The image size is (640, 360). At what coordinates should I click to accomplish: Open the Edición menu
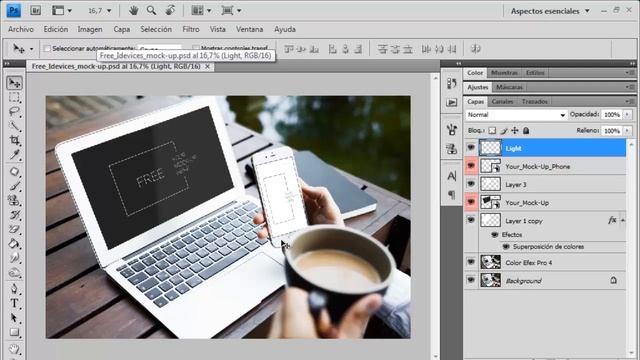(x=56, y=29)
